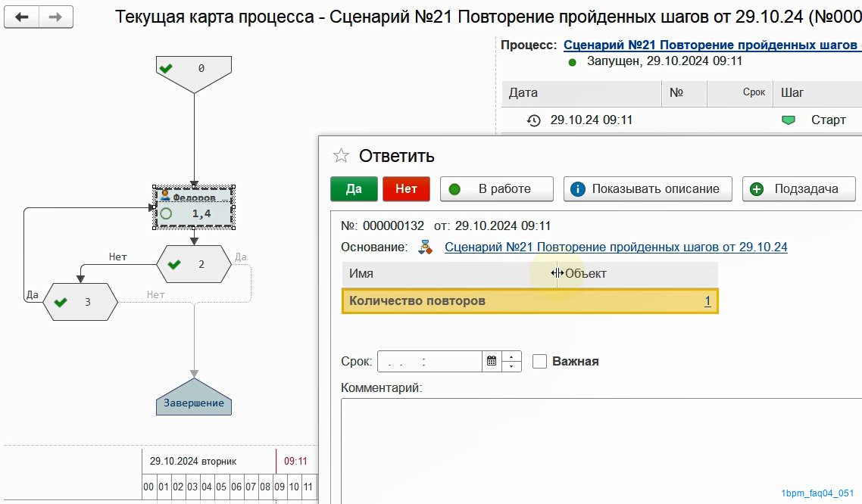Mark the task as В работе
The height and width of the screenshot is (504, 862).
tap(497, 189)
